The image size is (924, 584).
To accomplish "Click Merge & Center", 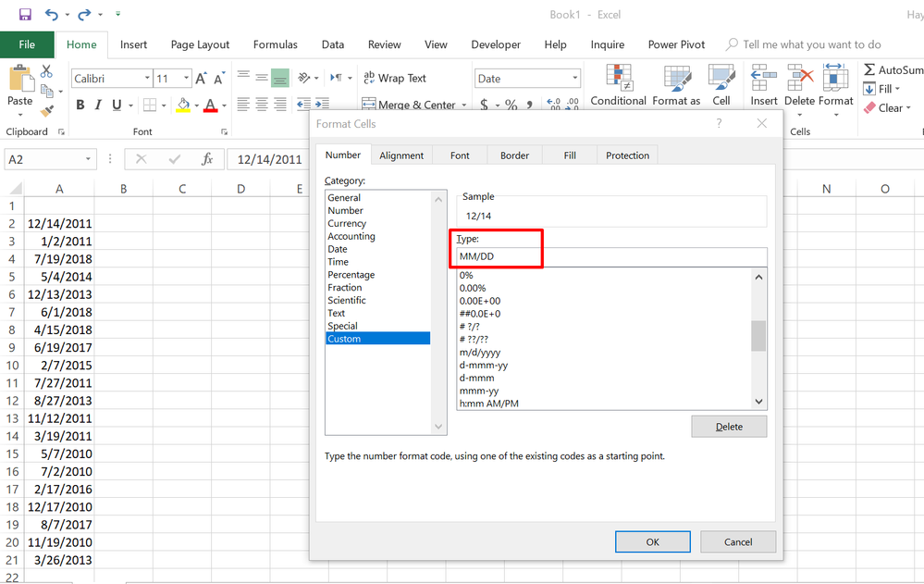I will pyautogui.click(x=409, y=105).
